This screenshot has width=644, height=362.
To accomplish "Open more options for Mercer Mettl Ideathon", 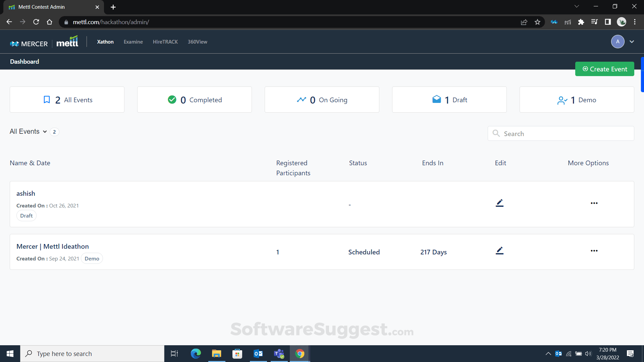I will 594,251.
